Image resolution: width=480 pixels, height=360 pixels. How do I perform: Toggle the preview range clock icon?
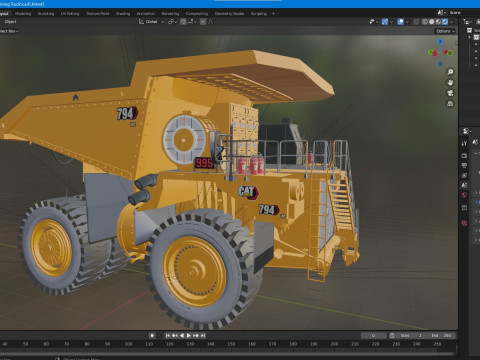click(392, 335)
